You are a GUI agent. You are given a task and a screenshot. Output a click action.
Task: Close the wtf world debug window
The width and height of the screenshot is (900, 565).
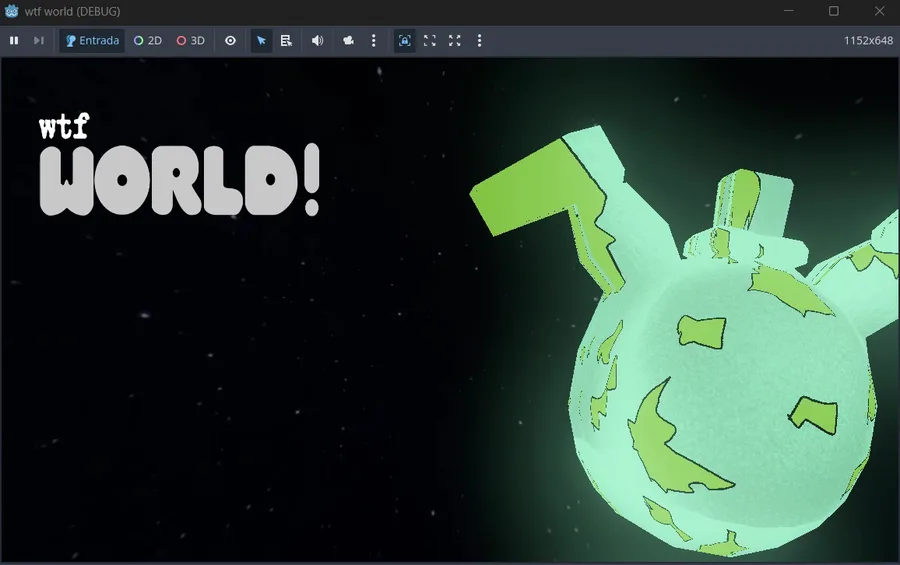[x=879, y=11]
